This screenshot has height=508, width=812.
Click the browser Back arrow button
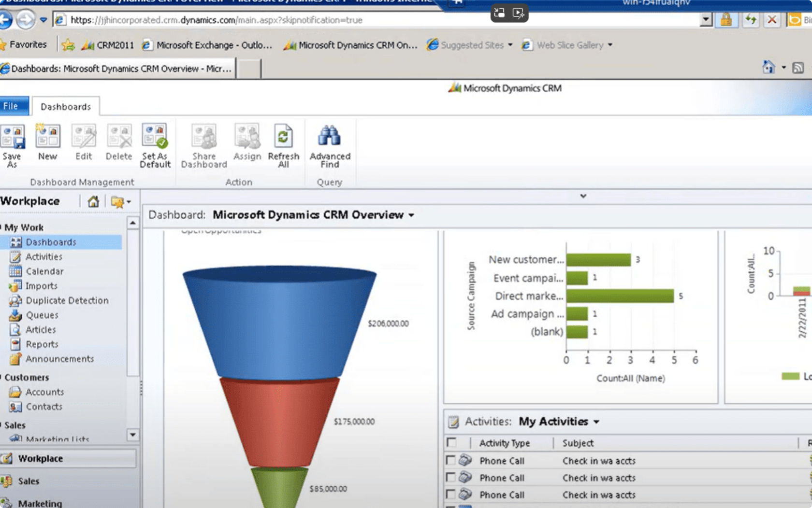[5, 20]
